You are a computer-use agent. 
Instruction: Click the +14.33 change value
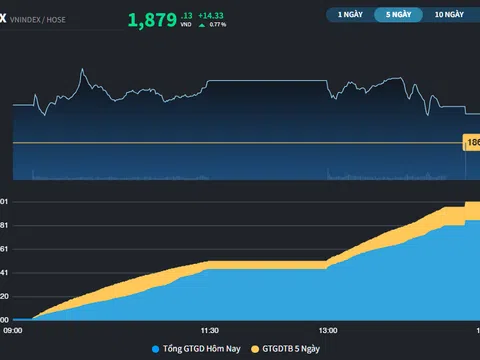pos(211,15)
